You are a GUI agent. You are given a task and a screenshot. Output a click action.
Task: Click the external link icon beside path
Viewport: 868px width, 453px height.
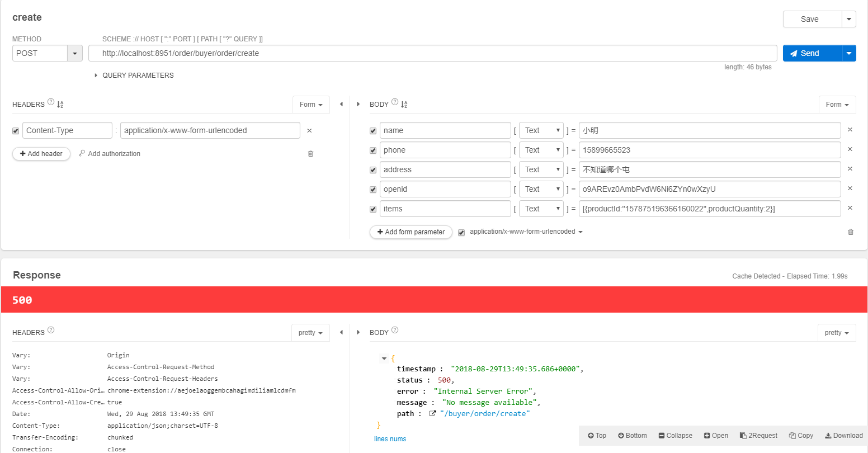tap(432, 414)
